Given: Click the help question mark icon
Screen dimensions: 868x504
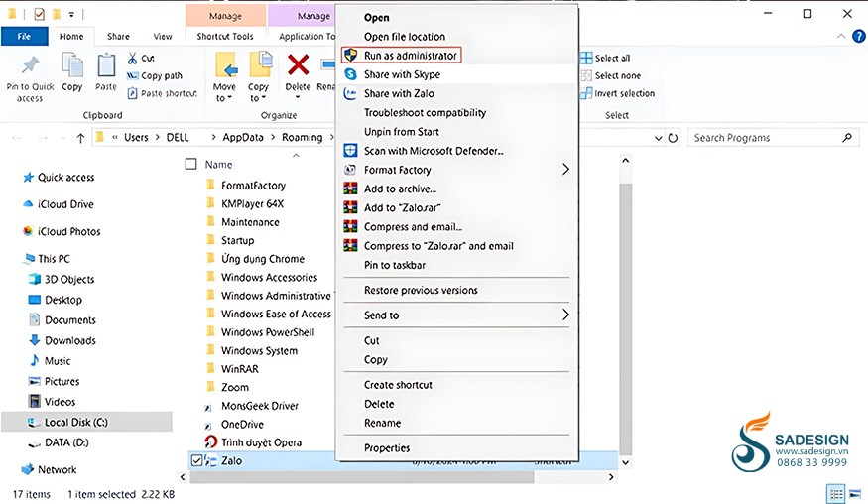Looking at the screenshot, I should click(x=859, y=37).
